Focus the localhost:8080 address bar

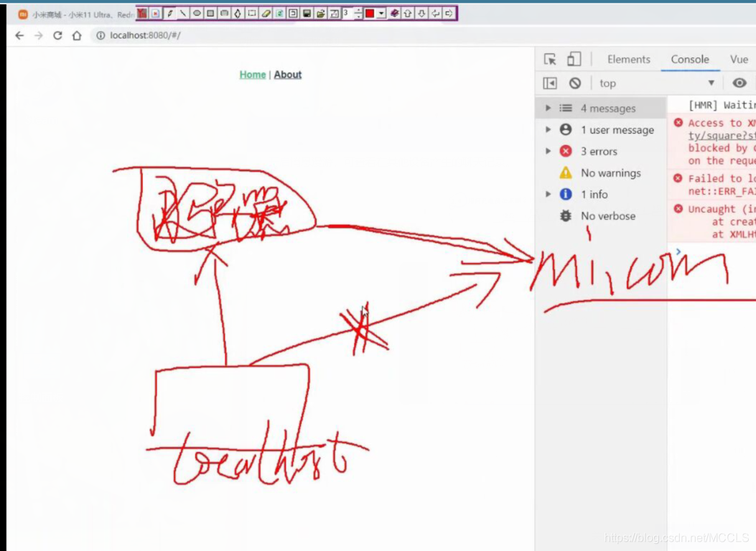[x=144, y=35]
